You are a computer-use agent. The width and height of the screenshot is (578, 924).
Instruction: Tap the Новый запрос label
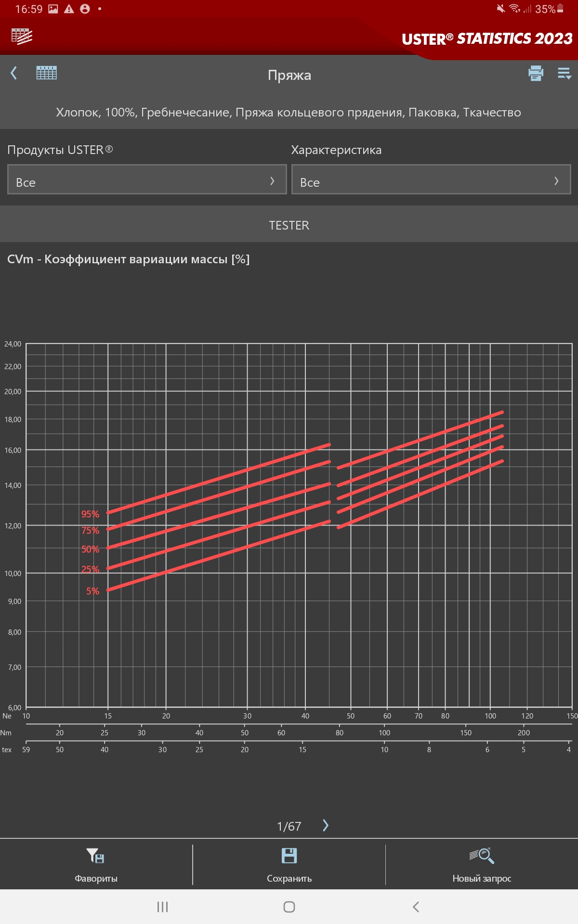[482, 878]
